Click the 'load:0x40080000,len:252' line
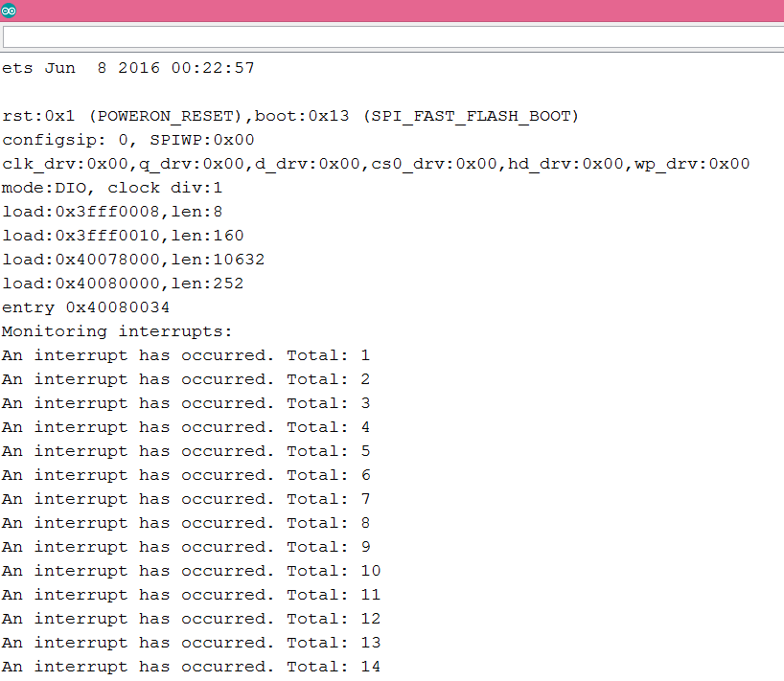Image resolution: width=784 pixels, height=681 pixels. click(123, 284)
